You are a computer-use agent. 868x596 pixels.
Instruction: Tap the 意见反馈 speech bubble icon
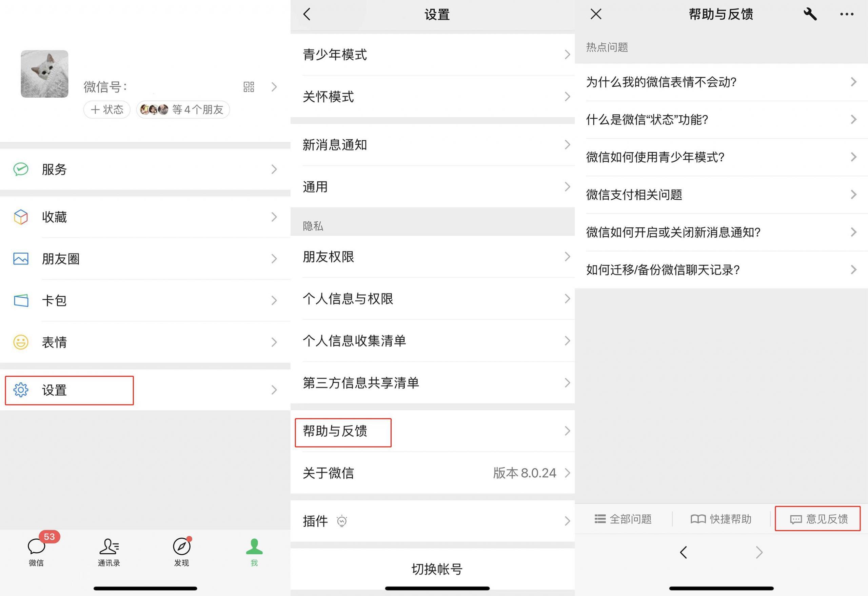795,519
